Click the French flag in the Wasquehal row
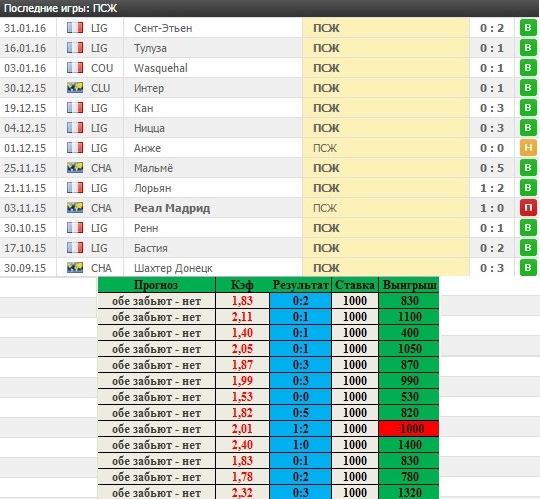This screenshot has width=540, height=499. [x=75, y=68]
